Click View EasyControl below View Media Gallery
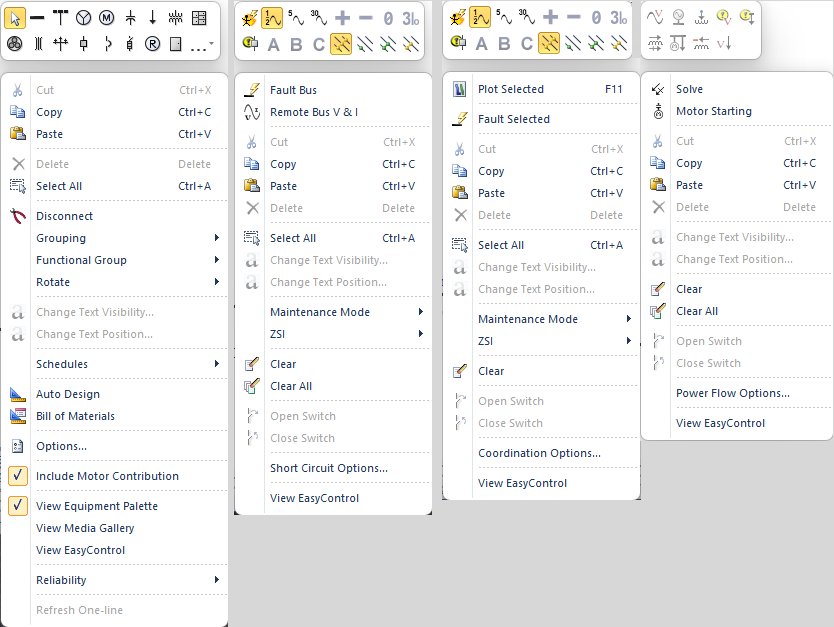Screen dimensions: 834x627 pyautogui.click(x=114, y=550)
